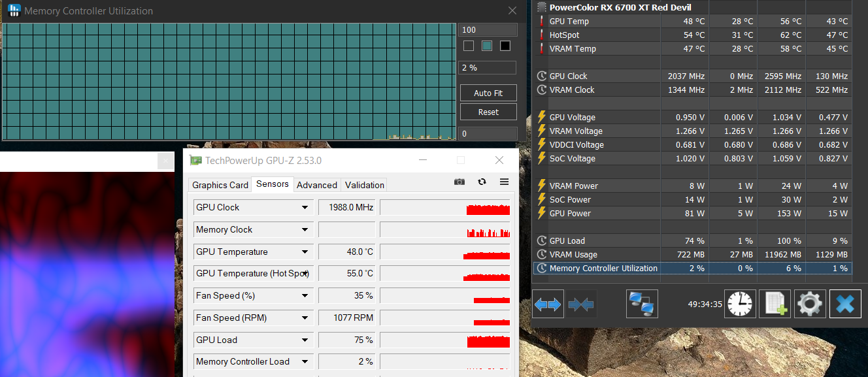
Task: Start logging via HWiNFO log-file icon
Action: (775, 304)
